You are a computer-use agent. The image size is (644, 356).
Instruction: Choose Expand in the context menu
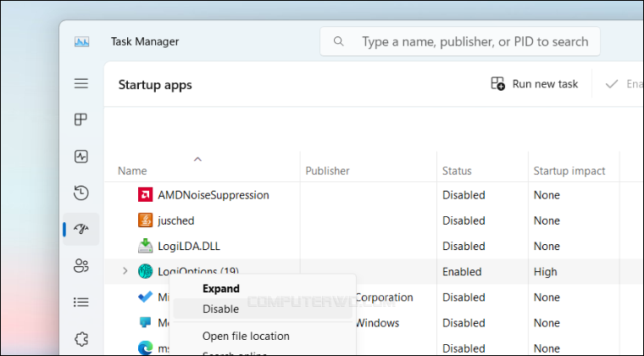point(221,289)
